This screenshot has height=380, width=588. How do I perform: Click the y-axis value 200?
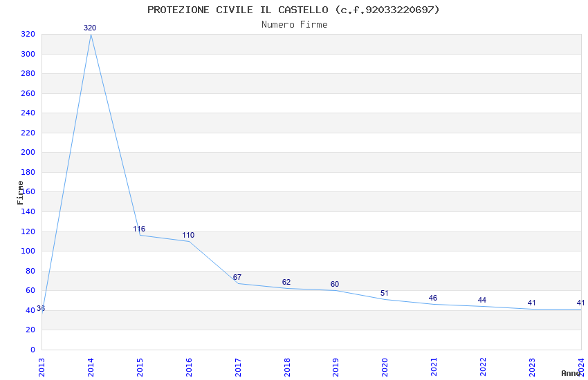pyautogui.click(x=28, y=153)
